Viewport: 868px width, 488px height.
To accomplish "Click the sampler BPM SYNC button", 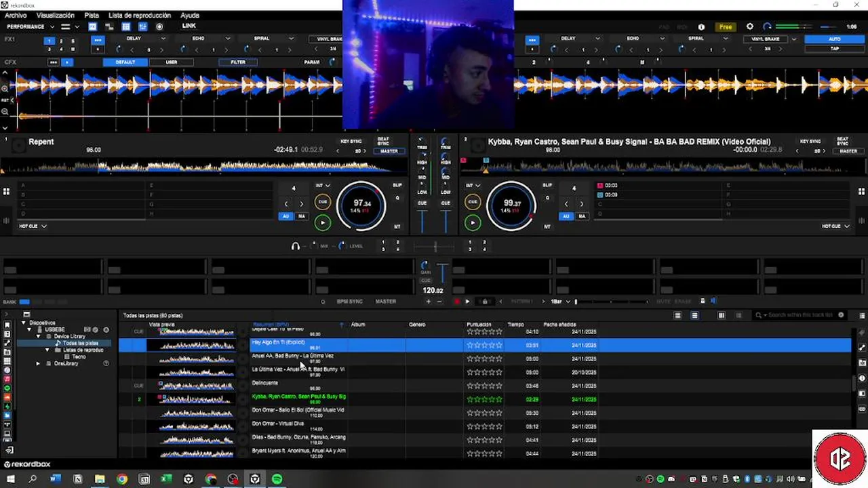I will coord(350,302).
